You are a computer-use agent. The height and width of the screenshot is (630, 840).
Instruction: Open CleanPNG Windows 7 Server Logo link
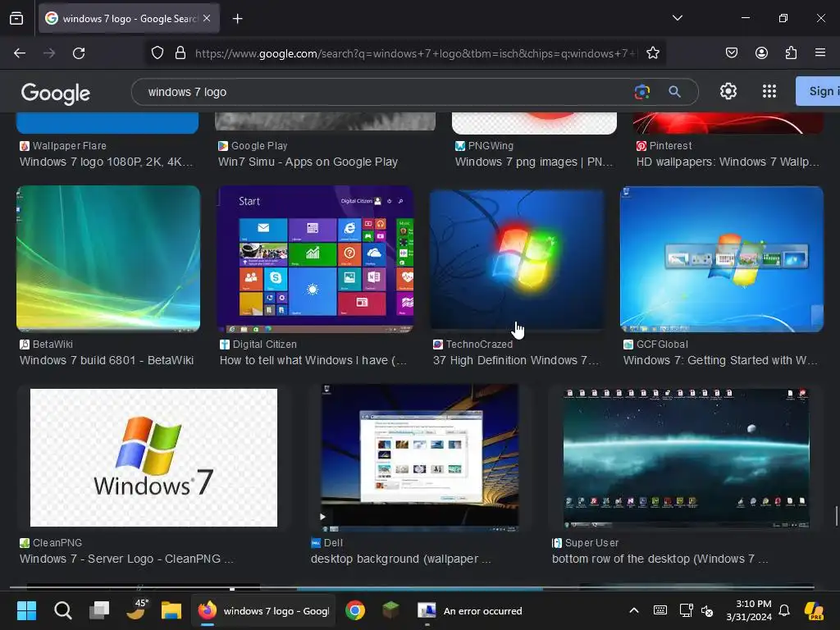click(x=126, y=559)
